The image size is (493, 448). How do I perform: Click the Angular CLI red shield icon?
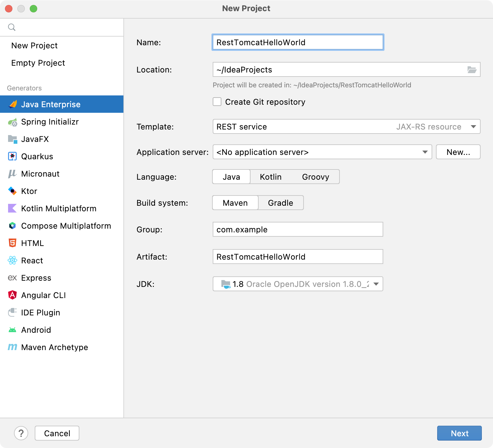pos(12,295)
